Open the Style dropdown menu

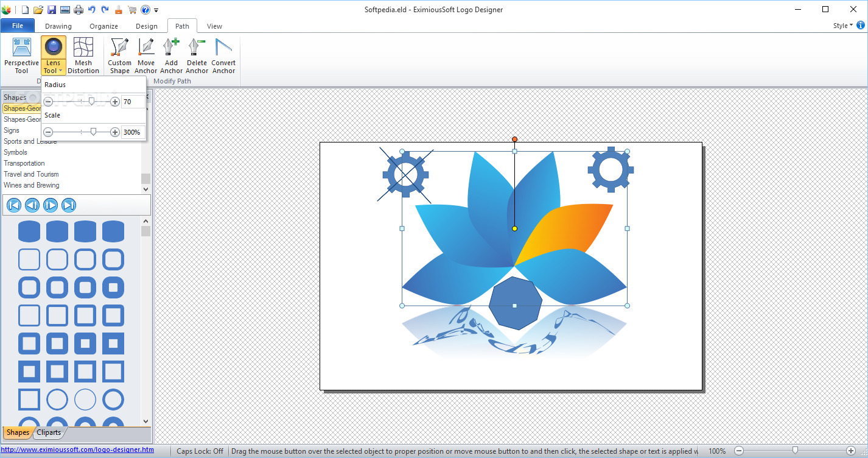(843, 26)
